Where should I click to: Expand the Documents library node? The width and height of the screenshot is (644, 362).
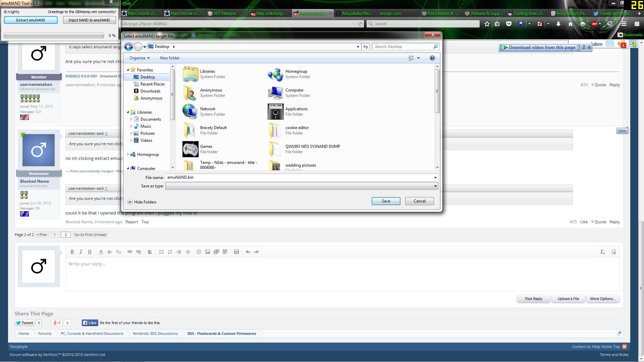point(131,119)
